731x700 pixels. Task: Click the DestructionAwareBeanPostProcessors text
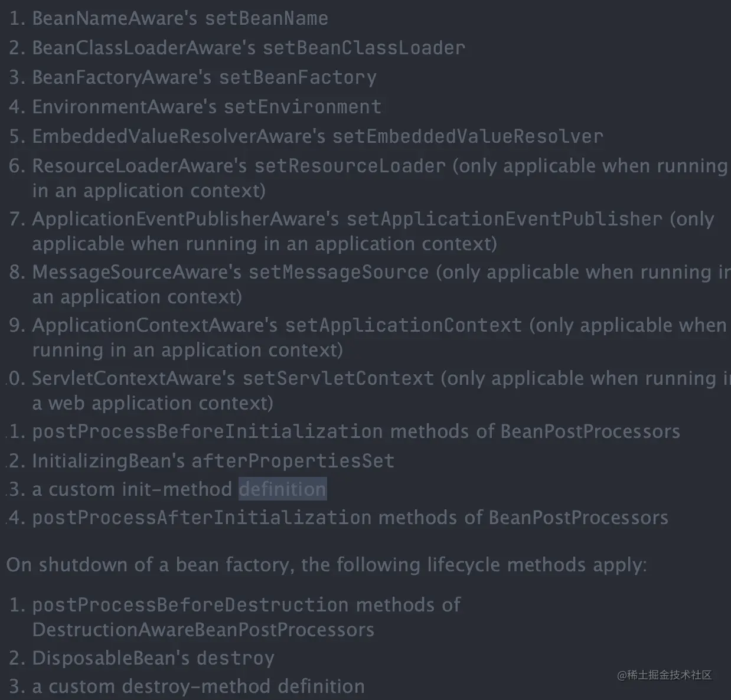coord(203,630)
